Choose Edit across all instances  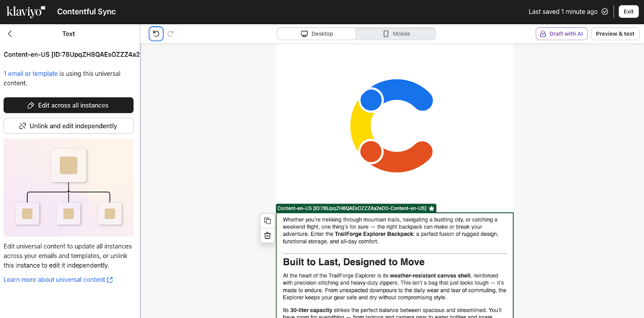click(68, 105)
